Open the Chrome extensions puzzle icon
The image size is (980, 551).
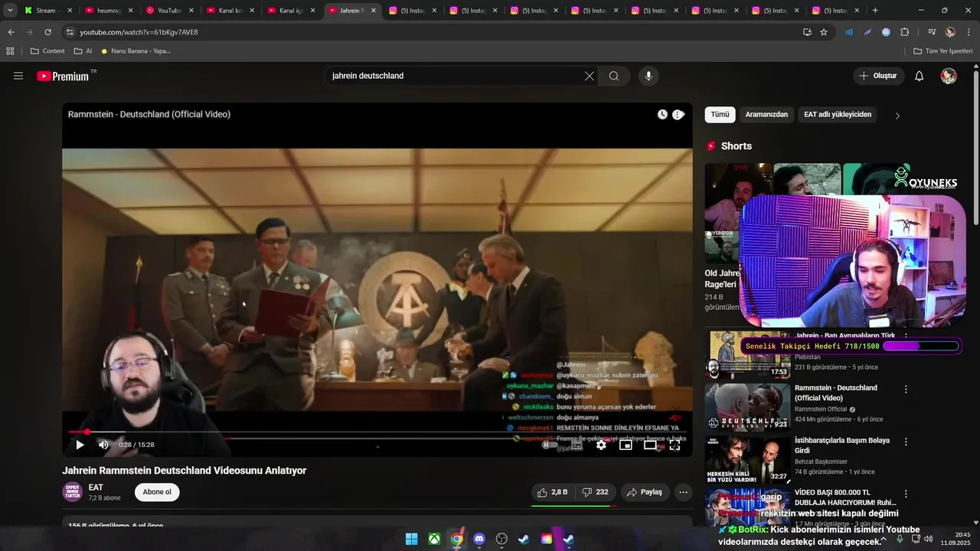coord(905,32)
